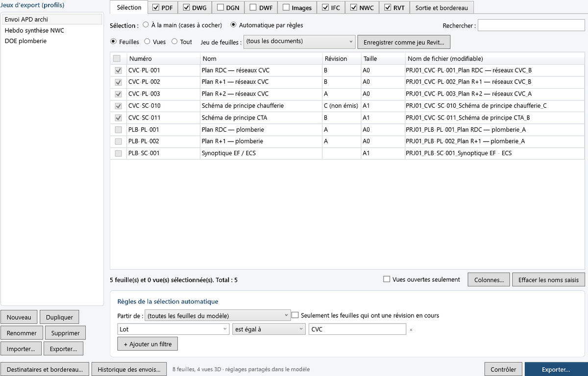Viewport: 588px width, 376px height.
Task: Switch to the 'Sortie et bordereau' tab
Action: point(441,8)
